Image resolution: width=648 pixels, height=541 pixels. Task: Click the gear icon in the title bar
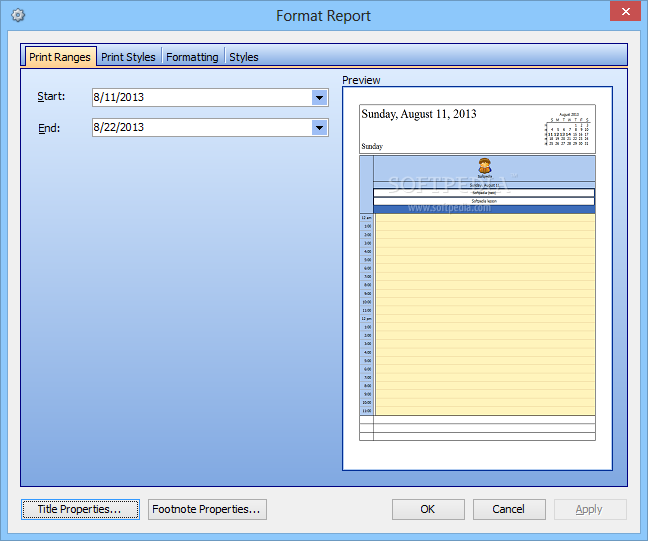(x=18, y=15)
